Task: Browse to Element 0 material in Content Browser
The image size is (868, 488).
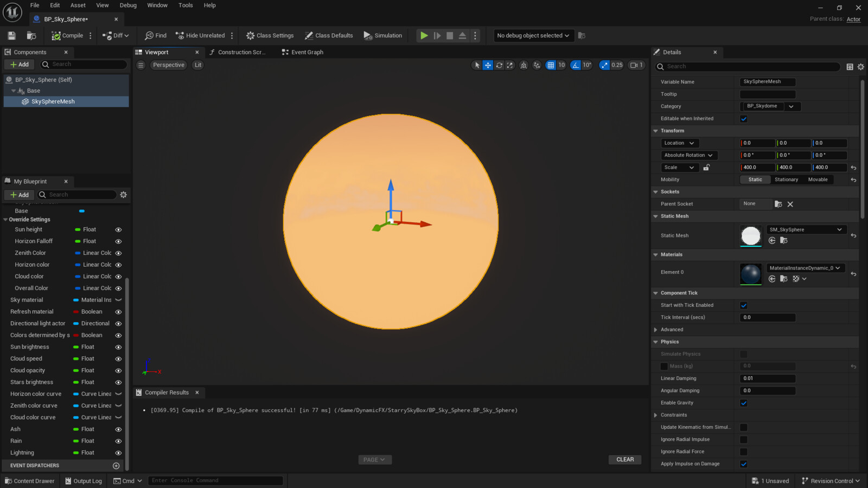Action: (x=783, y=279)
